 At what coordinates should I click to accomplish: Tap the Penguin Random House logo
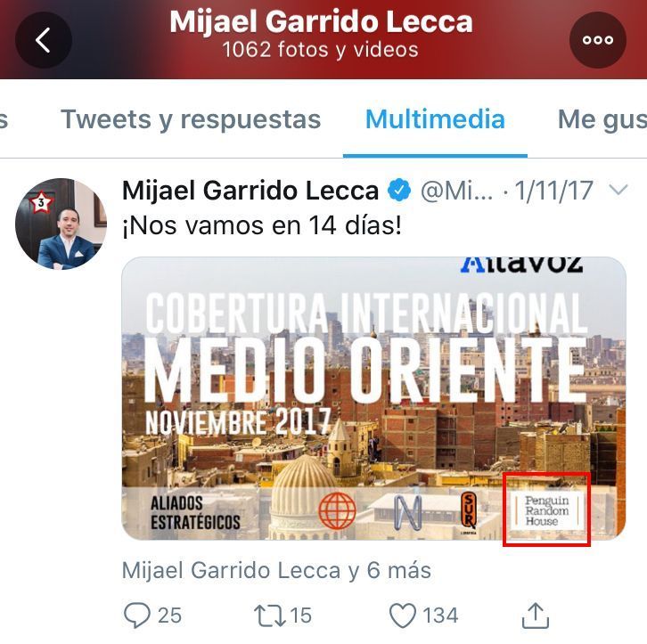point(546,510)
